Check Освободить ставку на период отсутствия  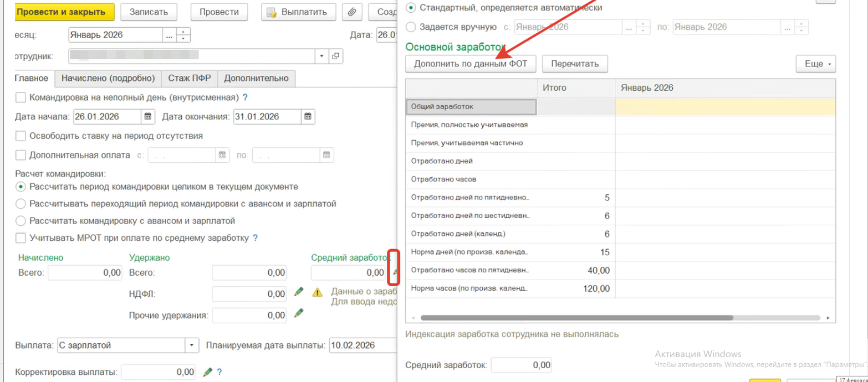click(x=21, y=136)
